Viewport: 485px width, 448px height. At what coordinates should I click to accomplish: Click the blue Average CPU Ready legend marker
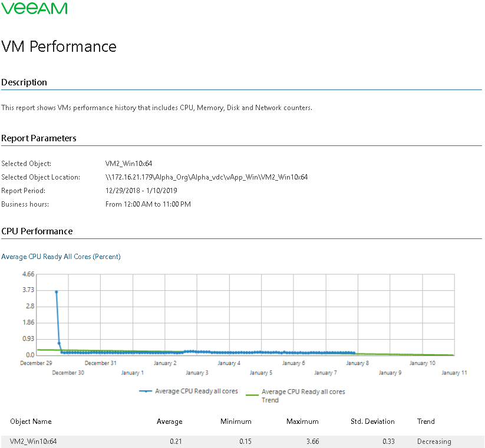click(146, 391)
